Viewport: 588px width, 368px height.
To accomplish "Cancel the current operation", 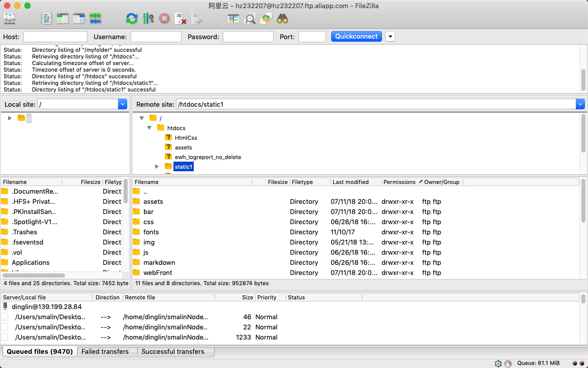I will point(164,18).
